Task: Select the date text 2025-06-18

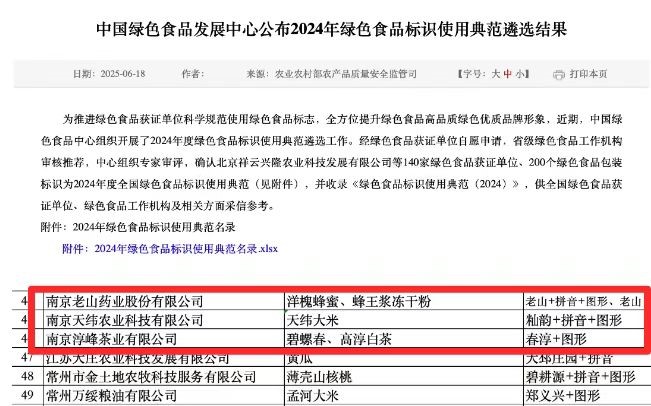Action: tap(123, 74)
